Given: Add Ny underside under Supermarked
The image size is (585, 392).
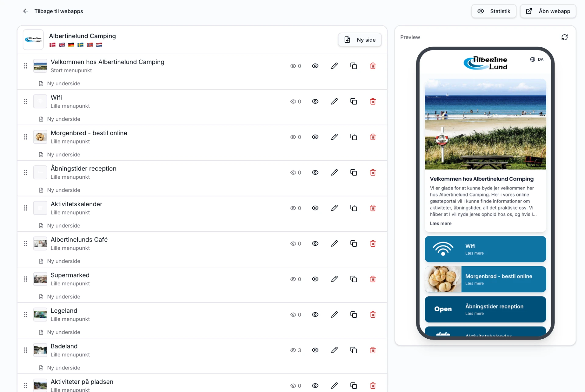Looking at the screenshot, I should tap(59, 297).
